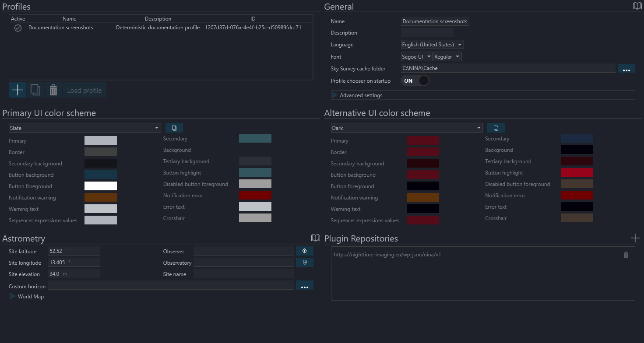The width and height of the screenshot is (644, 343).
Task: Delete the nighttime-imaging.eu plugin repository
Action: tap(626, 255)
